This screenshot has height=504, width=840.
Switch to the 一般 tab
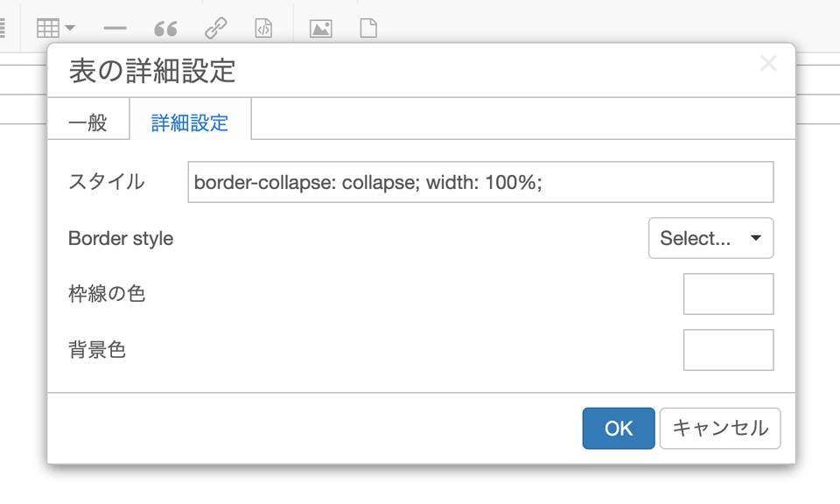coord(88,122)
